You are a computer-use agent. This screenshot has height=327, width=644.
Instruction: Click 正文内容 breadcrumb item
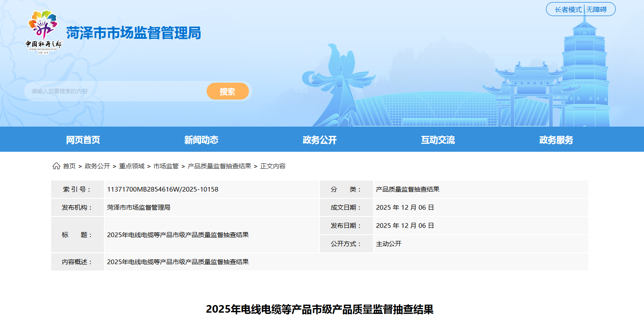[273, 166]
